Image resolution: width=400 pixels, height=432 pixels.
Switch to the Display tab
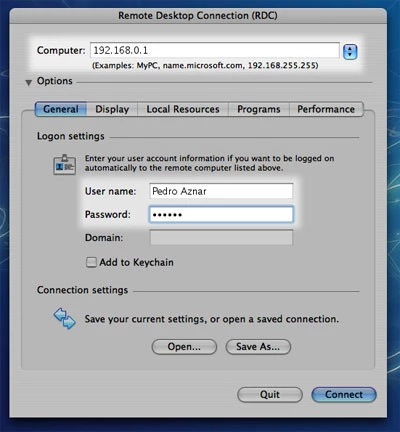pyautogui.click(x=112, y=109)
